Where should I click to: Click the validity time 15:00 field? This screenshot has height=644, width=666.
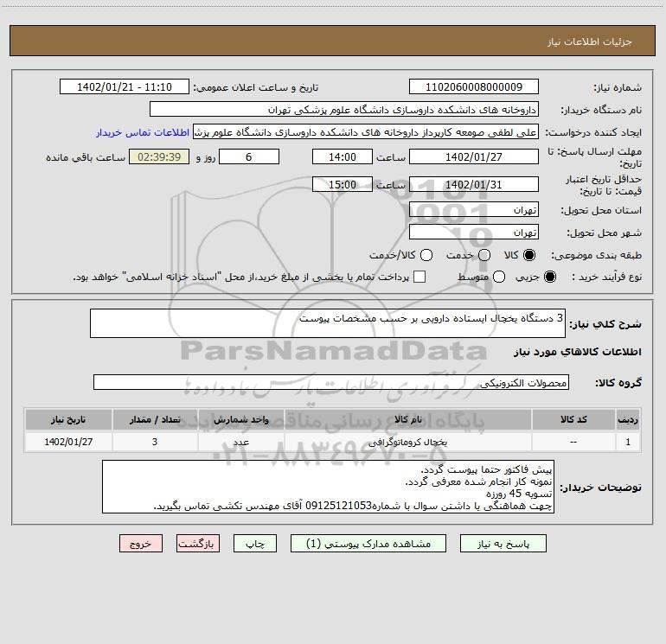(343, 184)
